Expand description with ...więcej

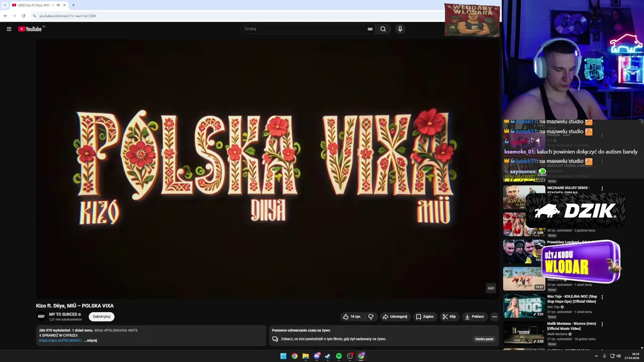(91, 340)
